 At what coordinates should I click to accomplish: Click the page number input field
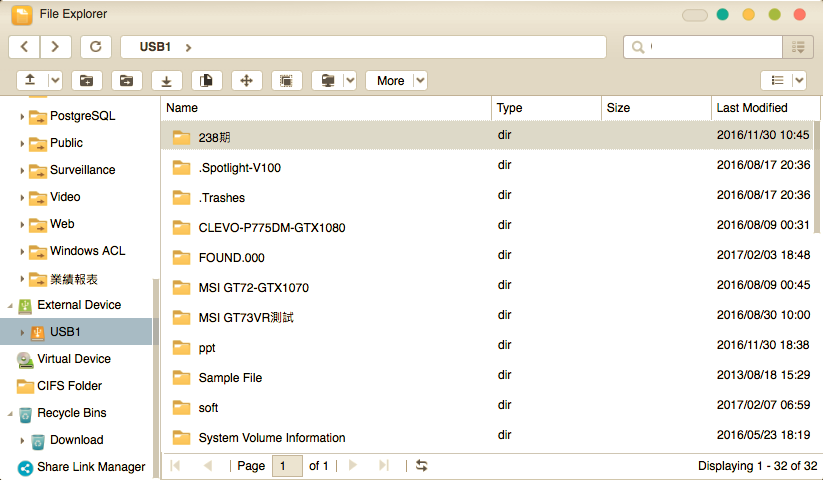(x=287, y=466)
